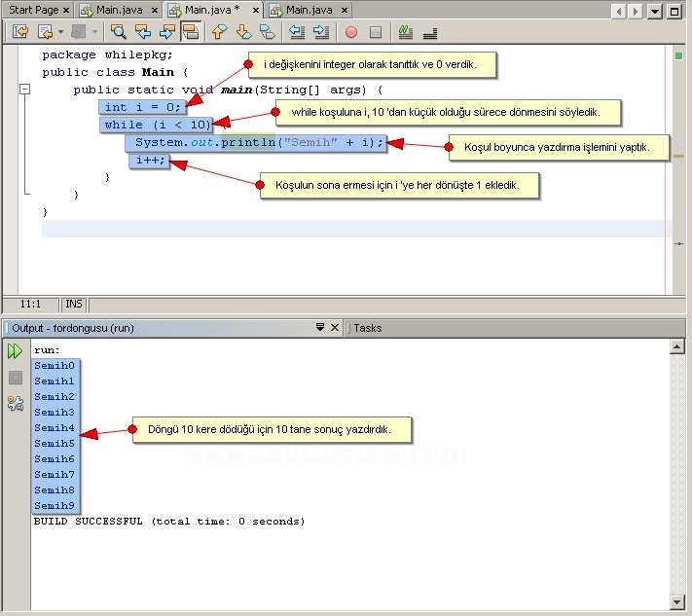Switch to the Tasks tab
The image size is (692, 616).
point(367,328)
